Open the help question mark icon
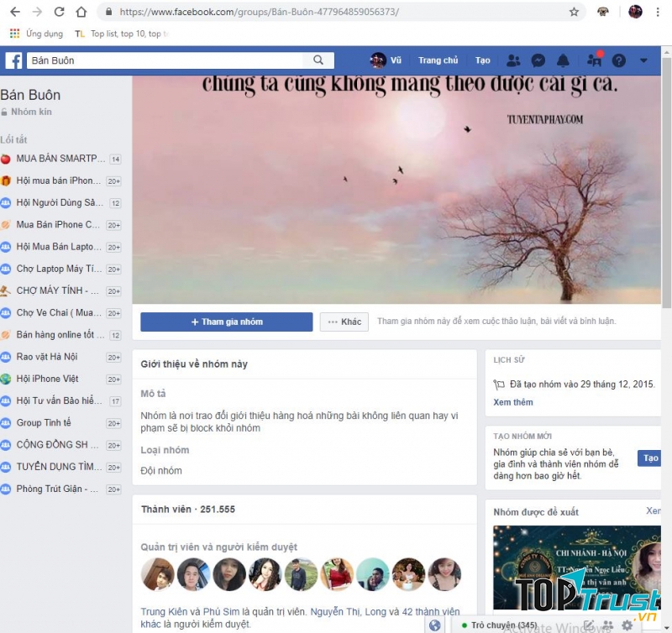 (x=619, y=60)
